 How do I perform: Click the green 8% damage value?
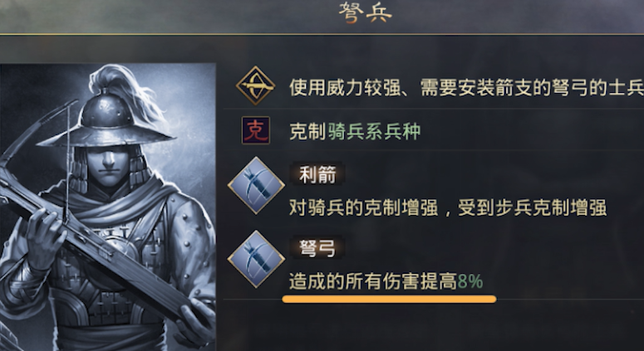pos(469,280)
